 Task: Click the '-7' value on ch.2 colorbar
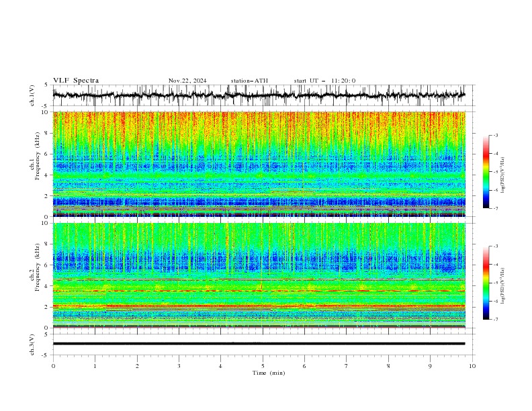point(496,320)
